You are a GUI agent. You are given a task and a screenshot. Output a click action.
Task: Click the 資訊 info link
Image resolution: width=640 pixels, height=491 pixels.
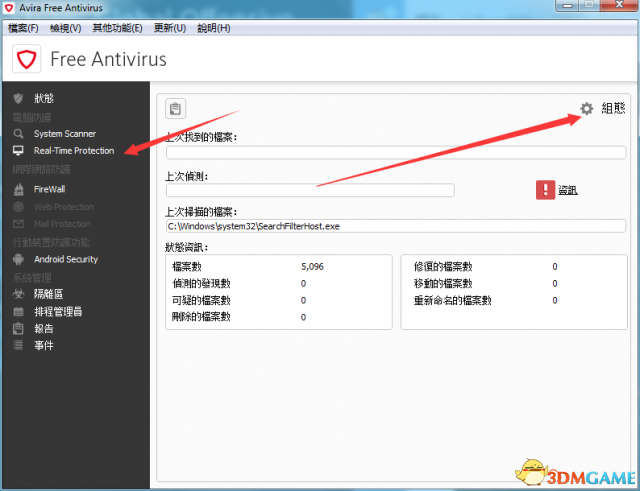[568, 190]
